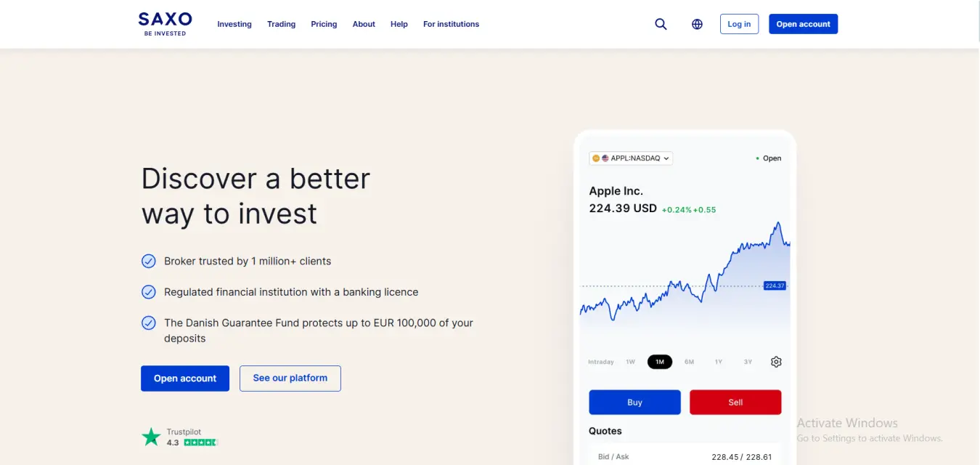Click the blue 224.37 price marker
Image resolution: width=980 pixels, height=465 pixels.
[x=775, y=286]
